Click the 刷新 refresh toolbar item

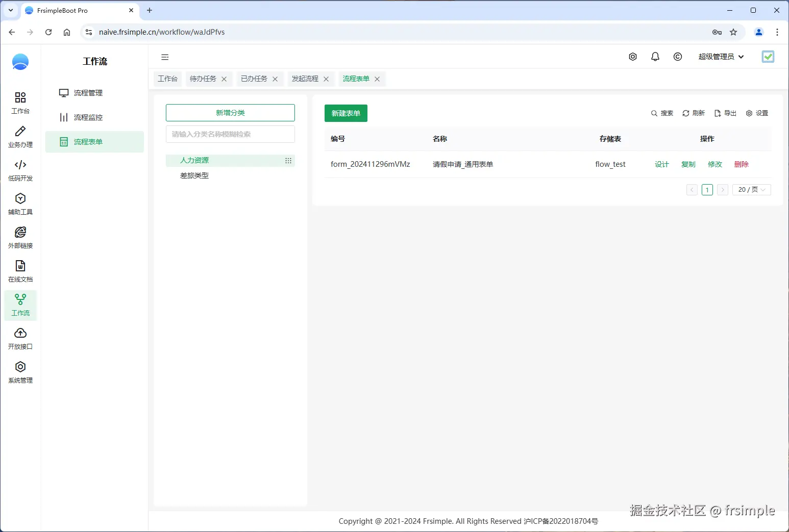pos(694,113)
